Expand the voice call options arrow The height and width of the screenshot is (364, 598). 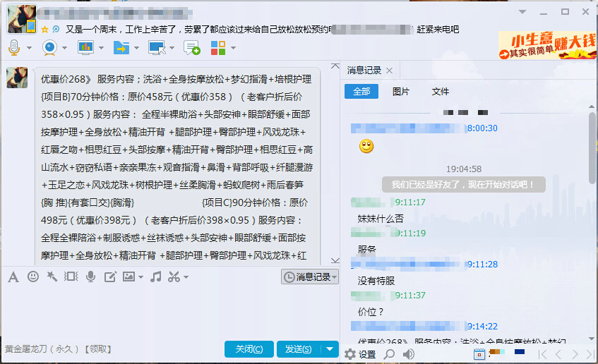click(x=29, y=48)
